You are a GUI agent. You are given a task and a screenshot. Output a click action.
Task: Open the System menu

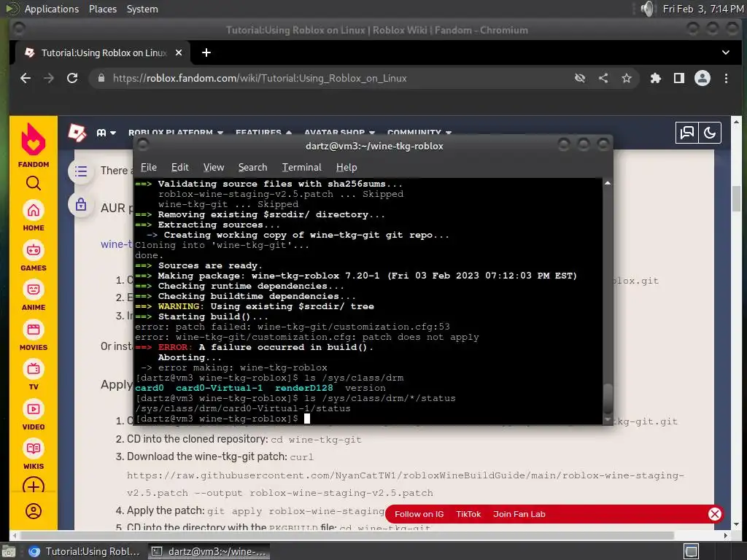[x=142, y=9]
